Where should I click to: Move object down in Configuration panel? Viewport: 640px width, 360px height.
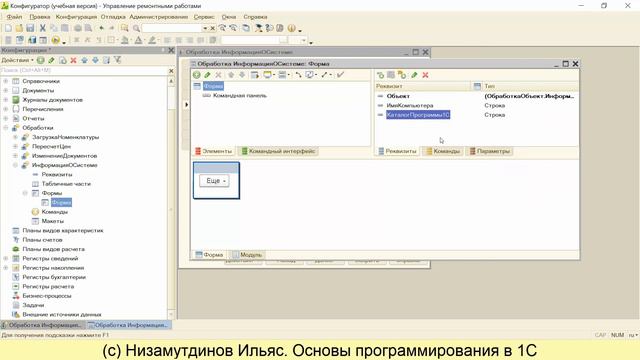point(96,60)
